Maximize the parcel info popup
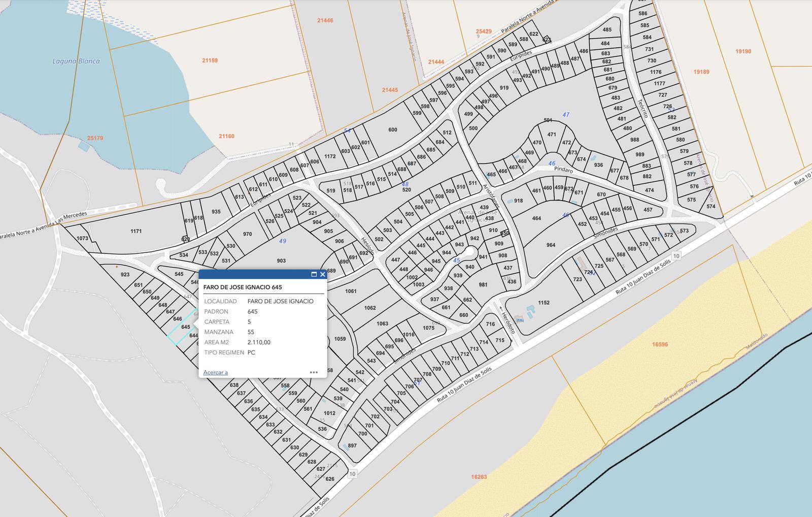 [314, 274]
